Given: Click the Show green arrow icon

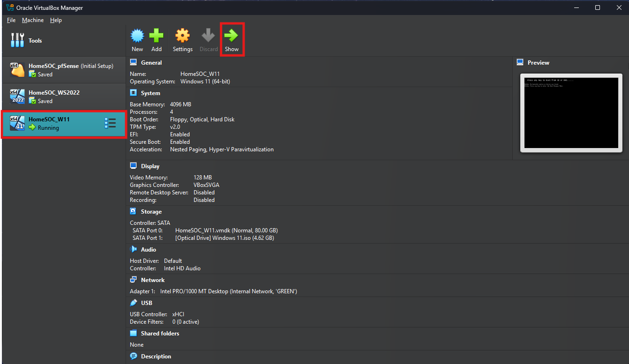Looking at the screenshot, I should [232, 36].
